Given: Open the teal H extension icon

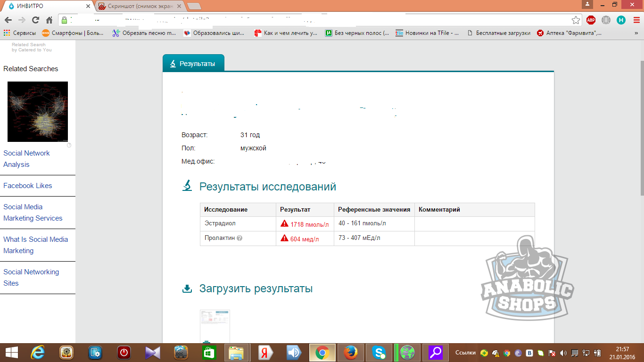Looking at the screenshot, I should coord(621,20).
